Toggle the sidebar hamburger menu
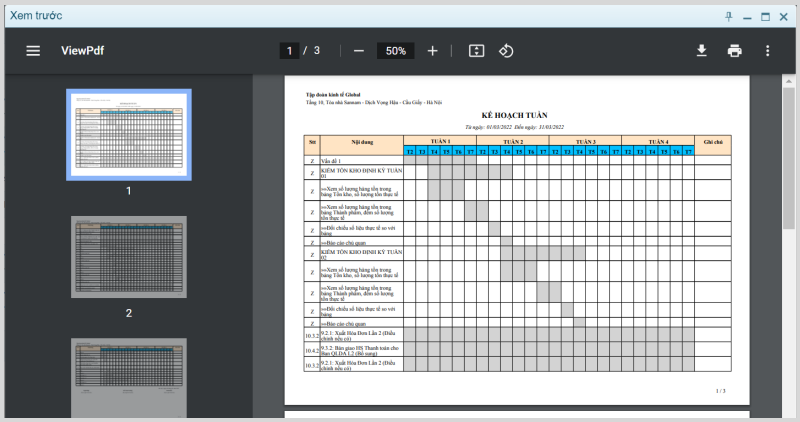The image size is (800, 422). [33, 51]
